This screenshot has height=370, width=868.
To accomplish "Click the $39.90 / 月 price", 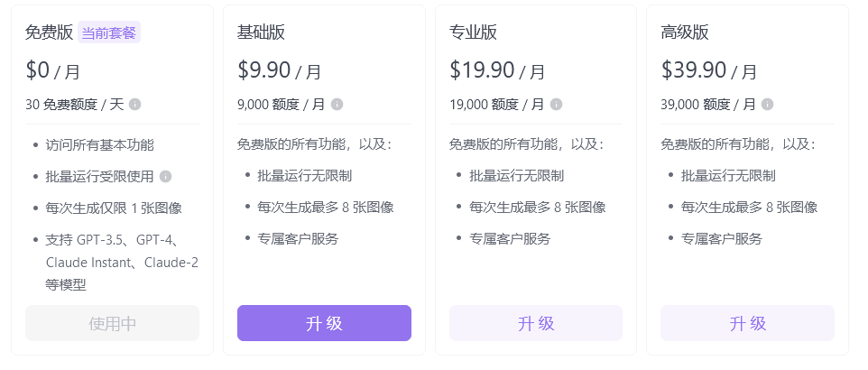I will click(708, 70).
